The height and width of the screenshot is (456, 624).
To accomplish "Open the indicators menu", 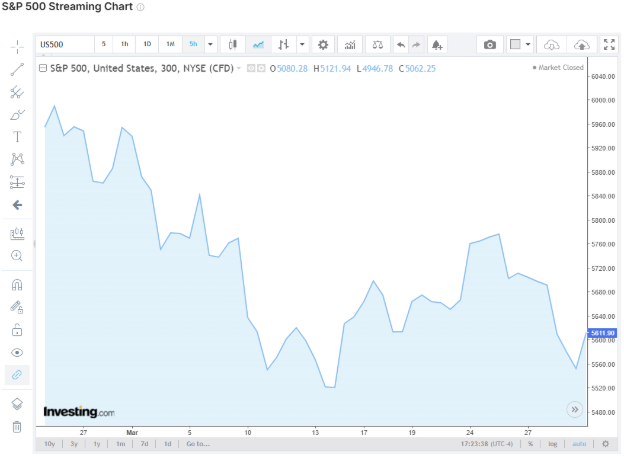I will tap(350, 45).
